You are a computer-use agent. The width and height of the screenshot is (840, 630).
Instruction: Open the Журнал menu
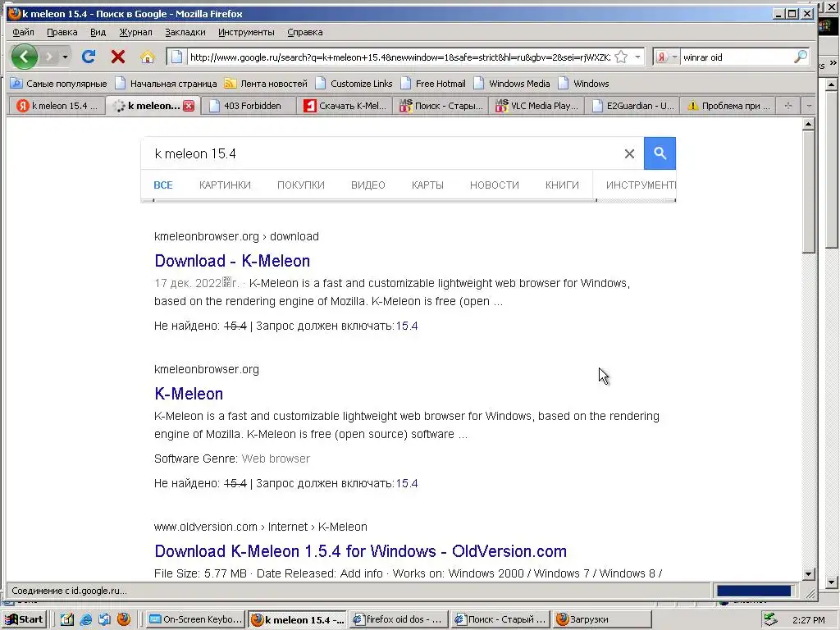(135, 32)
